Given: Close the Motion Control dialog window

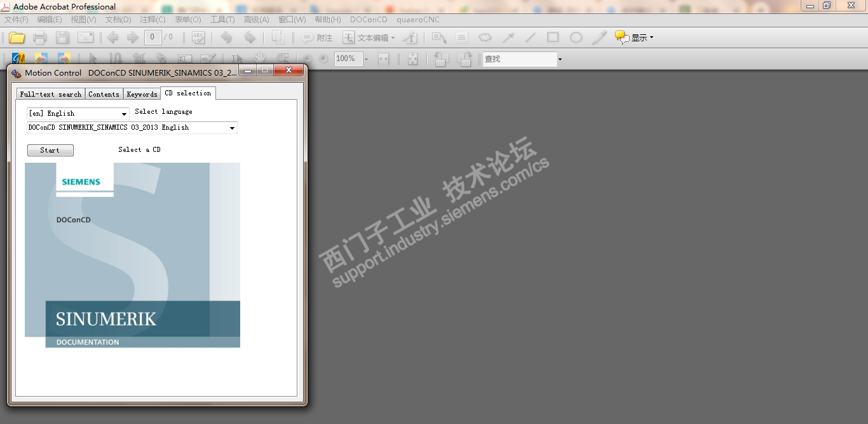Looking at the screenshot, I should point(288,71).
